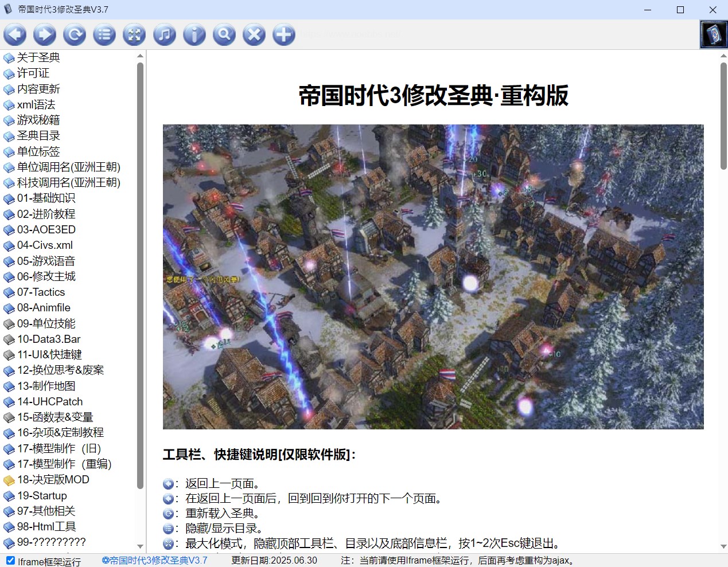
Task: Click the book icon beside 14-UHCPatch
Action: (x=9, y=402)
